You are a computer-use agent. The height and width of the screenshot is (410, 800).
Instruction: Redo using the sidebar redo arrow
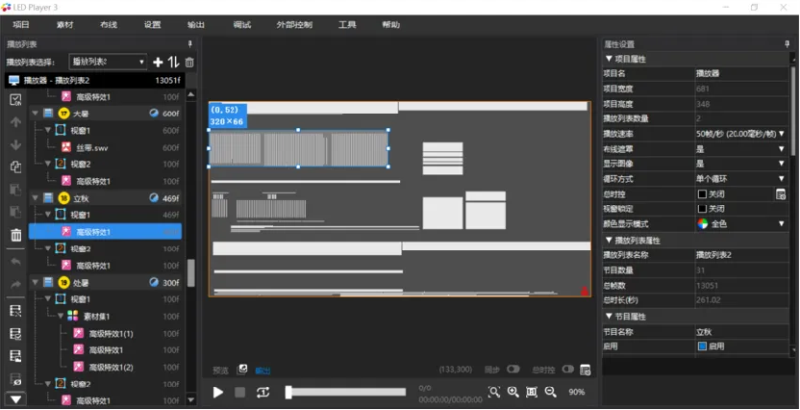point(16,284)
